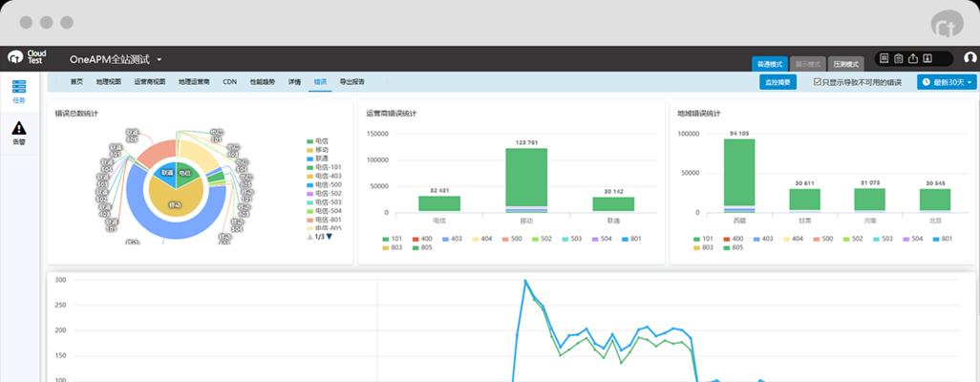
Task: Switch to the CDN tab
Action: tap(230, 82)
